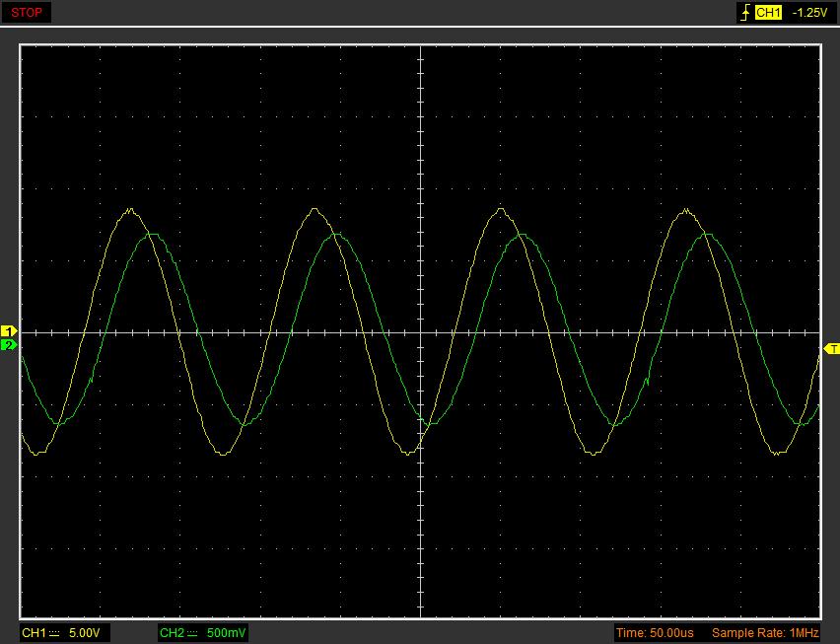Click the center of the graticule crosshair
This screenshot has height=644, width=840.
click(421, 332)
